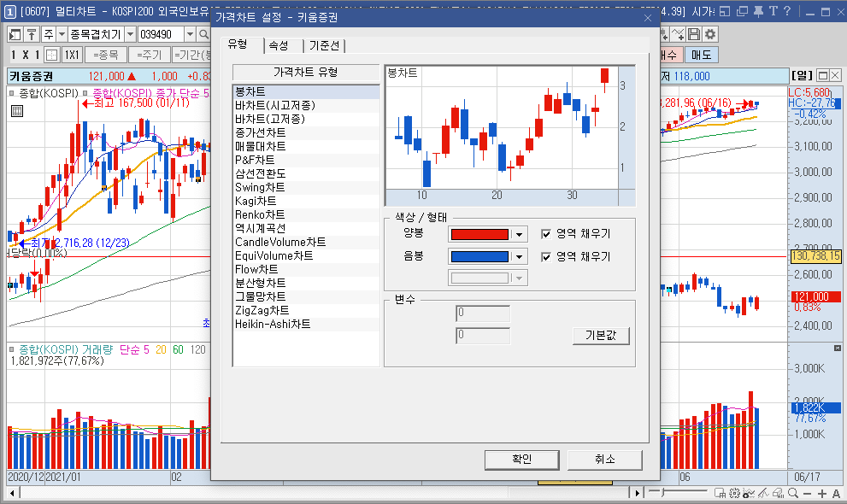Viewport: 847px width, 504px height.
Task: Click the T text icon in the title bar
Action: click(x=774, y=10)
